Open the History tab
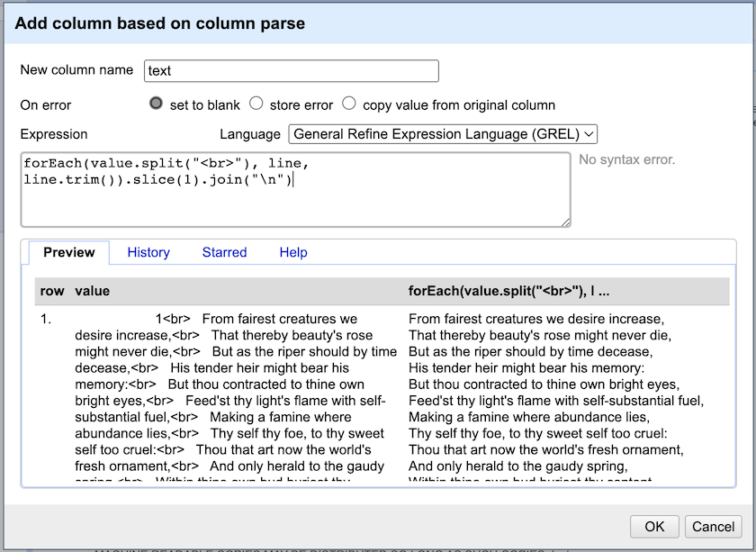The width and height of the screenshot is (756, 552). (148, 253)
